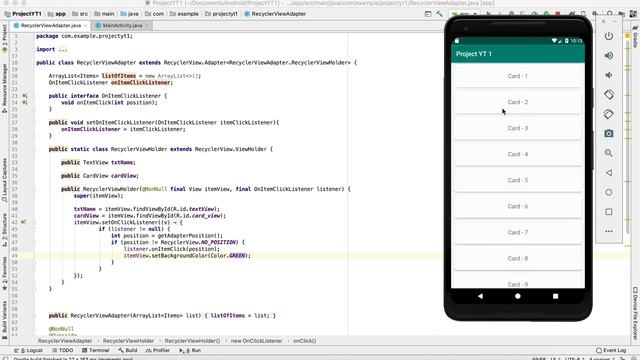Open the Build tool window
640x360 pixels.
[128, 350]
